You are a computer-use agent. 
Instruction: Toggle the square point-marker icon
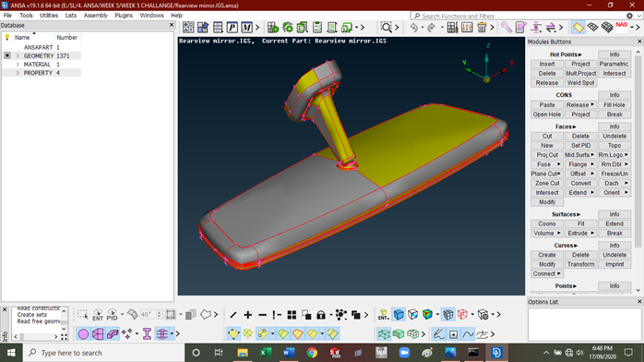tap(453, 334)
